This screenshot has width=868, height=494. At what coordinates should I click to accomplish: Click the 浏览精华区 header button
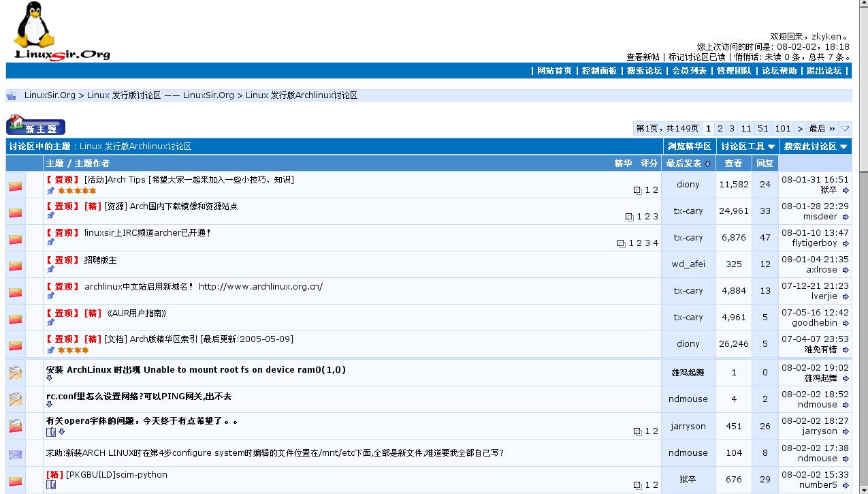[x=689, y=146]
